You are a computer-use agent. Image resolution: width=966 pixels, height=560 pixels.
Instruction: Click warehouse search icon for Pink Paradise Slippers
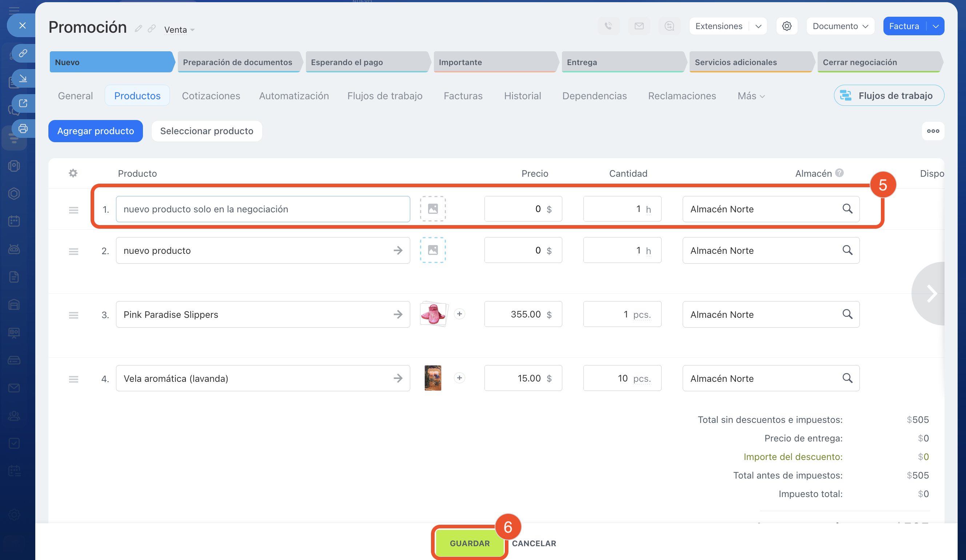click(847, 314)
